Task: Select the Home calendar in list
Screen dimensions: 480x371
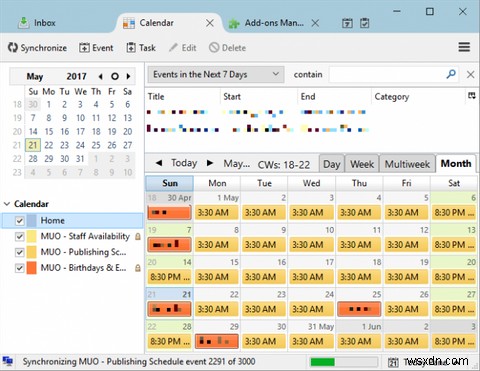Action: 73,221
